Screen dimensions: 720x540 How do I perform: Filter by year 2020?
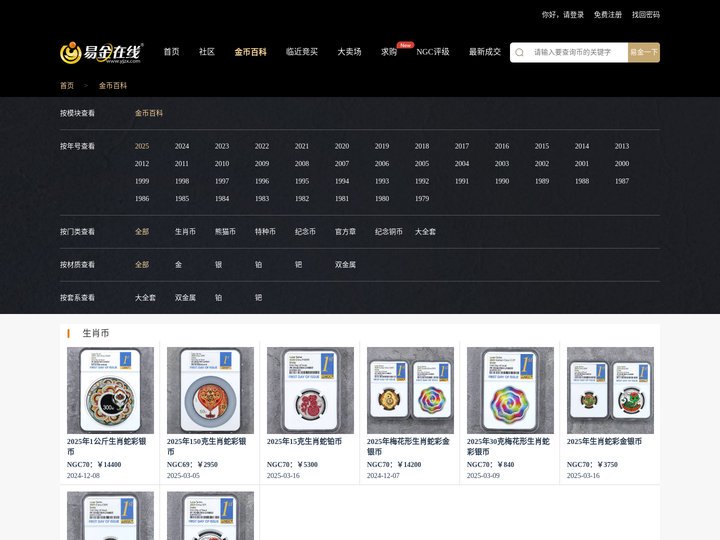coord(342,146)
